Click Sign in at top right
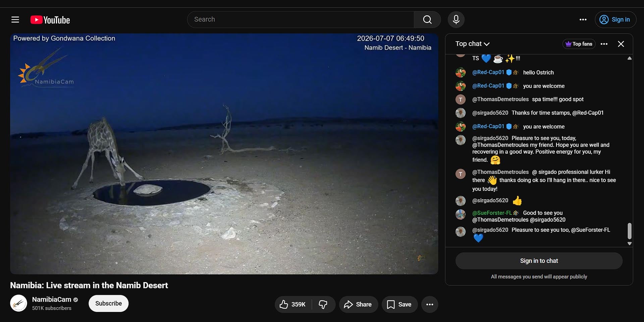Image resolution: width=644 pixels, height=322 pixels. (x=615, y=19)
